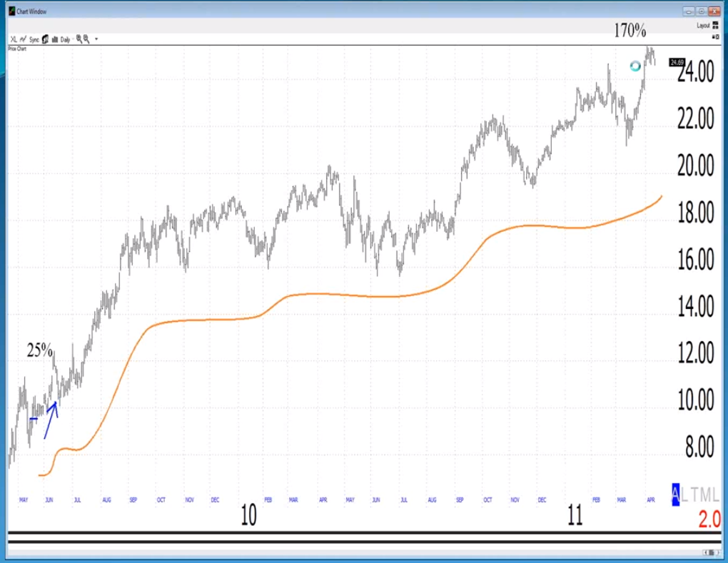This screenshot has width=728, height=563.
Task: Click the bottom scrollbar right arrow
Action: [x=718, y=552]
